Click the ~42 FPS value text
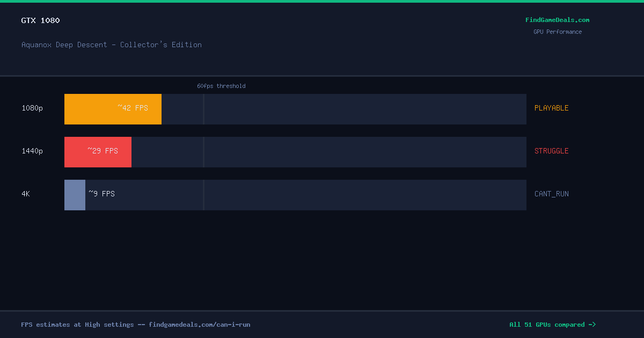The width and height of the screenshot is (644, 338). 133,108
